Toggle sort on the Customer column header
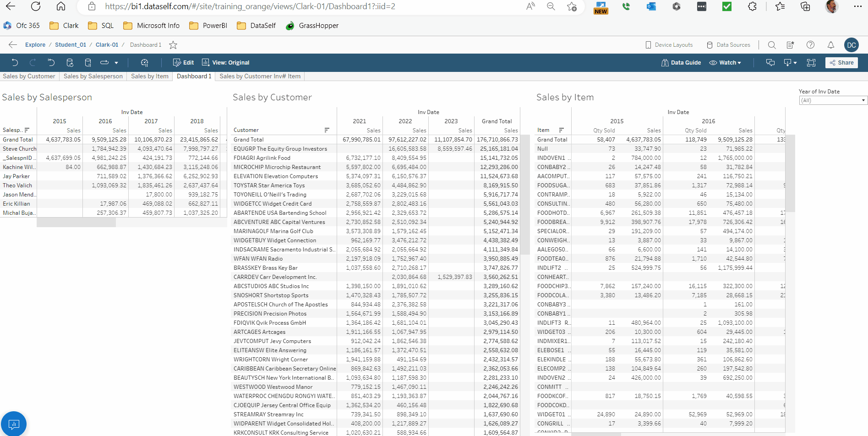The image size is (868, 436). pyautogui.click(x=327, y=130)
